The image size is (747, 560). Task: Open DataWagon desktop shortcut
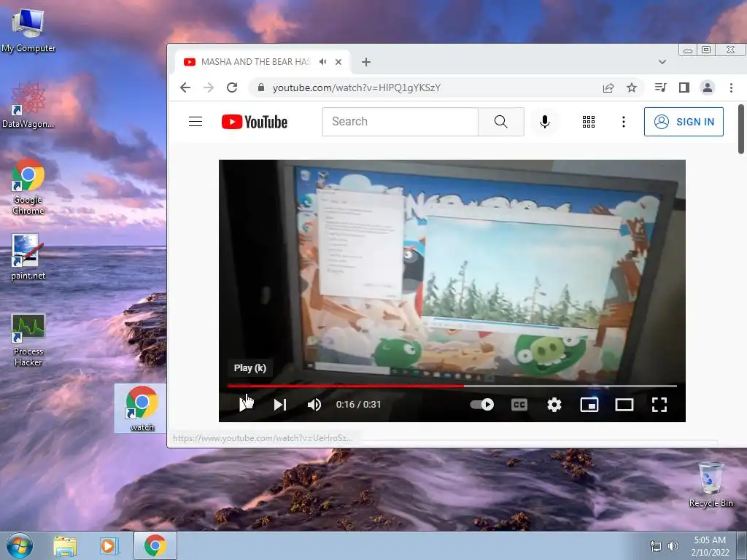coord(28,105)
